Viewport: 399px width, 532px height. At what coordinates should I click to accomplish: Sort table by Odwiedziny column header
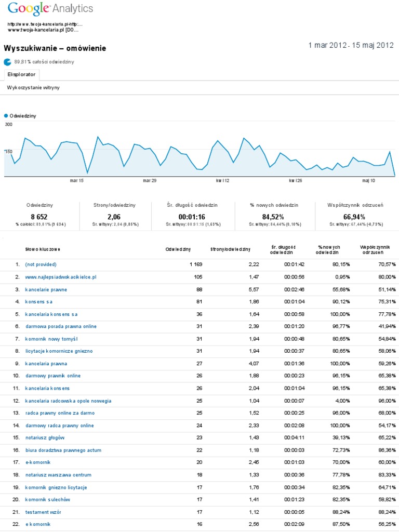pyautogui.click(x=178, y=249)
